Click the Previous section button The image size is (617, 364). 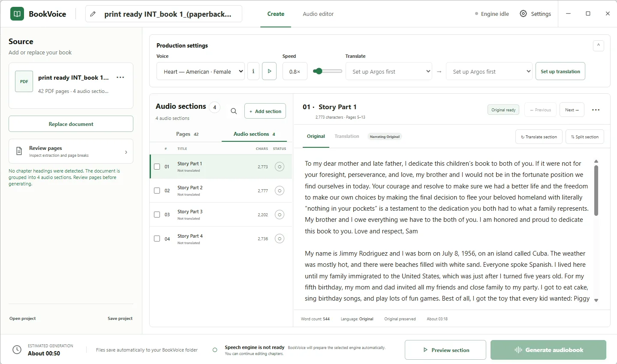point(540,110)
